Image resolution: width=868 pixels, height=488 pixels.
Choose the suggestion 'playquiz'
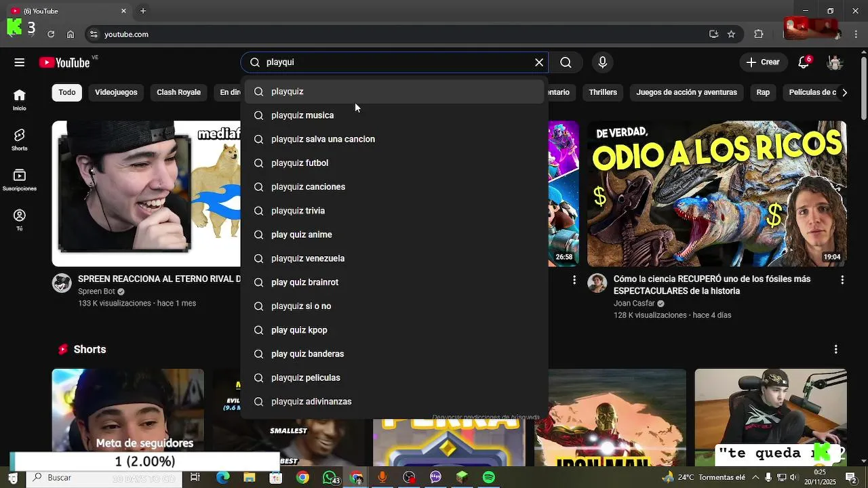point(395,91)
